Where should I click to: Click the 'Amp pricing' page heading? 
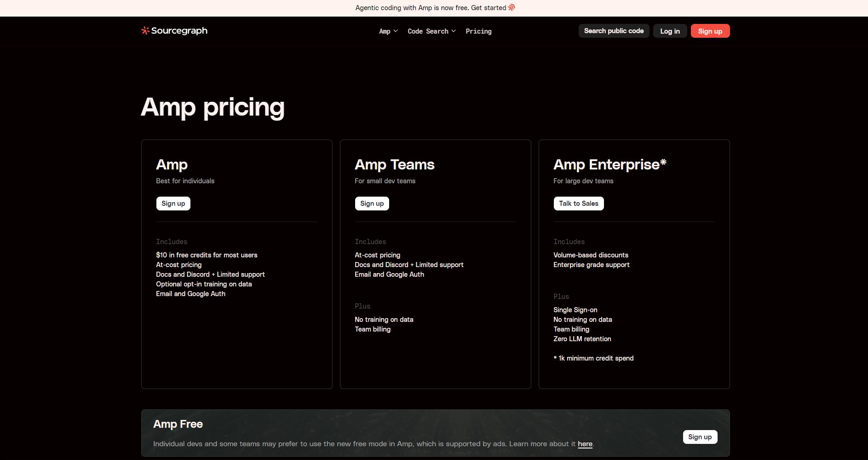point(213,107)
